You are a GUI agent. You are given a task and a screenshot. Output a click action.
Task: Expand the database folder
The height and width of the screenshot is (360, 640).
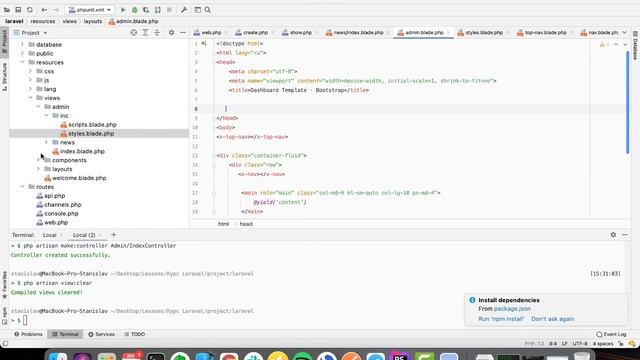(x=22, y=44)
